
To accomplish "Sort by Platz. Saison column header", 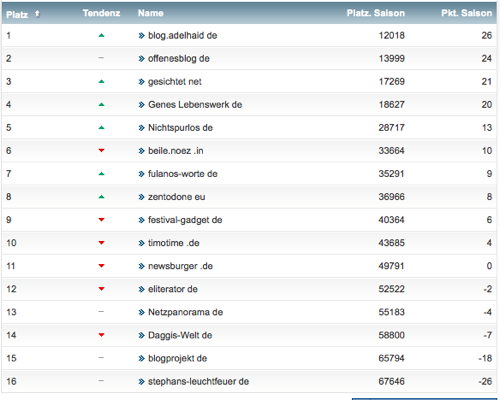I will [x=376, y=13].
